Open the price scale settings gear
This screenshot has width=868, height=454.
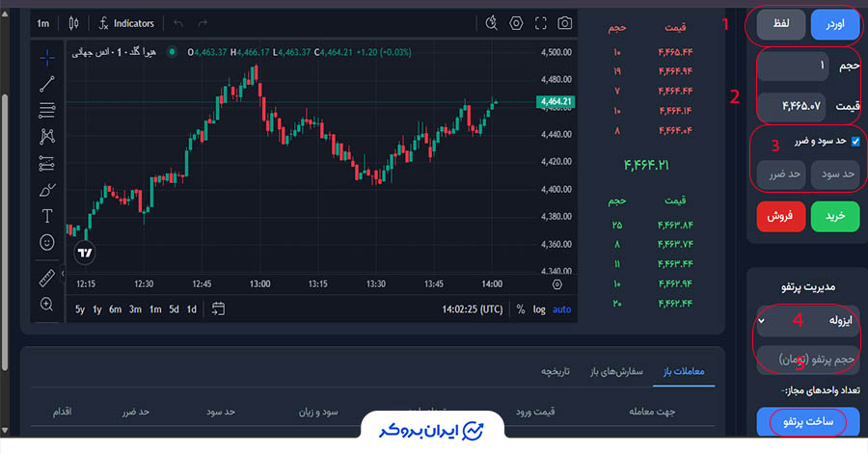click(x=556, y=284)
